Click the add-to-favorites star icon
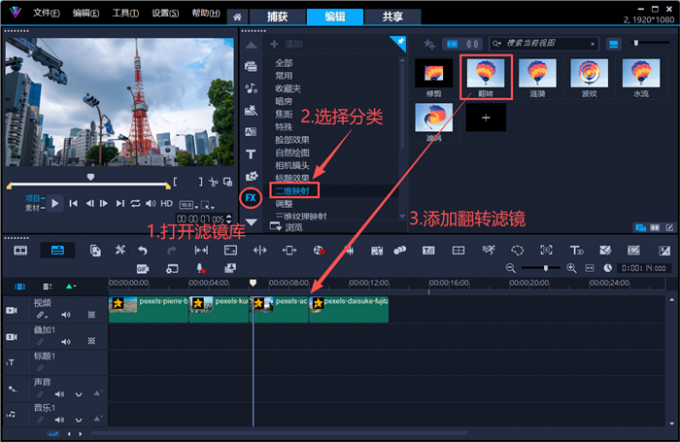 coord(429,44)
